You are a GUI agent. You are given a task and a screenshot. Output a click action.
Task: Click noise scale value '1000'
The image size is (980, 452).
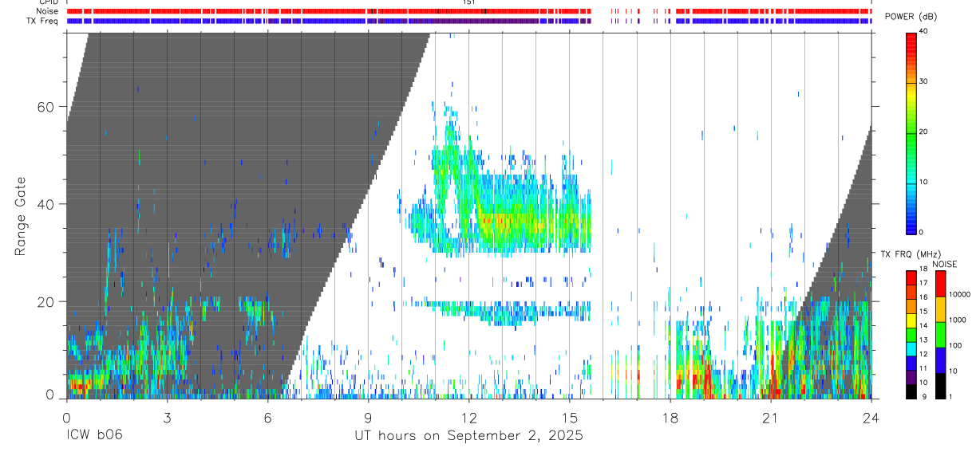click(958, 320)
